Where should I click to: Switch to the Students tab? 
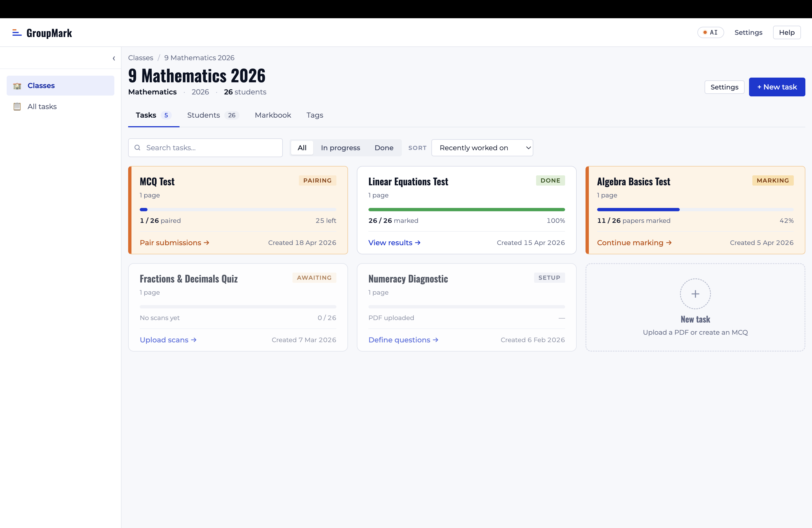(203, 115)
